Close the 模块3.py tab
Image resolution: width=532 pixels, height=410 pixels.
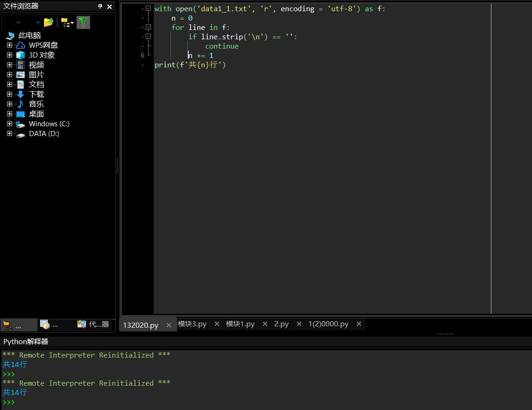coord(217,324)
